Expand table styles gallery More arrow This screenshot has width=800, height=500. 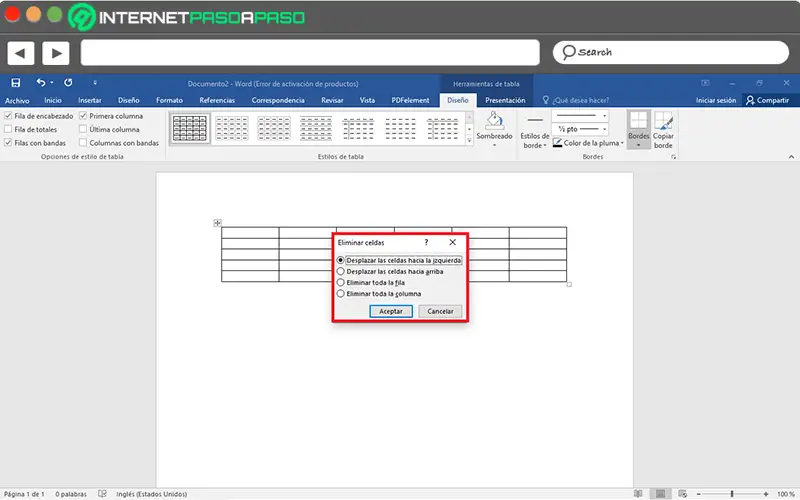[469, 140]
